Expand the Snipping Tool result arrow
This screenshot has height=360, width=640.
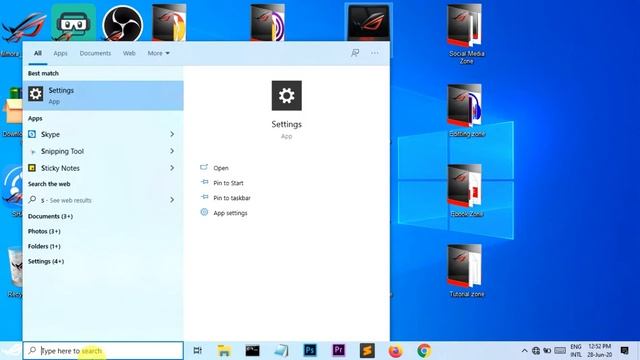click(x=172, y=151)
